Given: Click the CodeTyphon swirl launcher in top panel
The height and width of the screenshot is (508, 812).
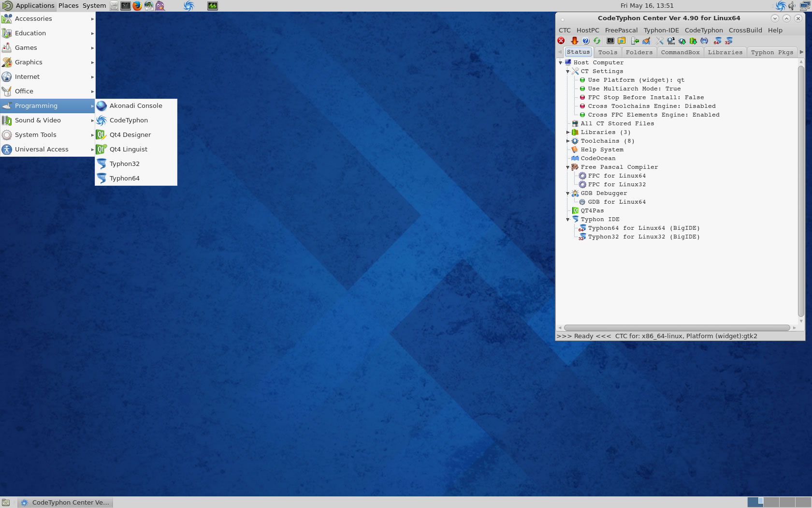Looking at the screenshot, I should [188, 6].
